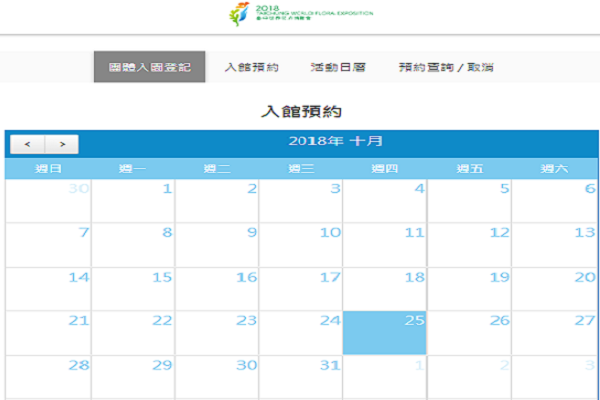Open the 預約查詢 / 取消 tab
This screenshot has width=600, height=400.
(x=445, y=67)
